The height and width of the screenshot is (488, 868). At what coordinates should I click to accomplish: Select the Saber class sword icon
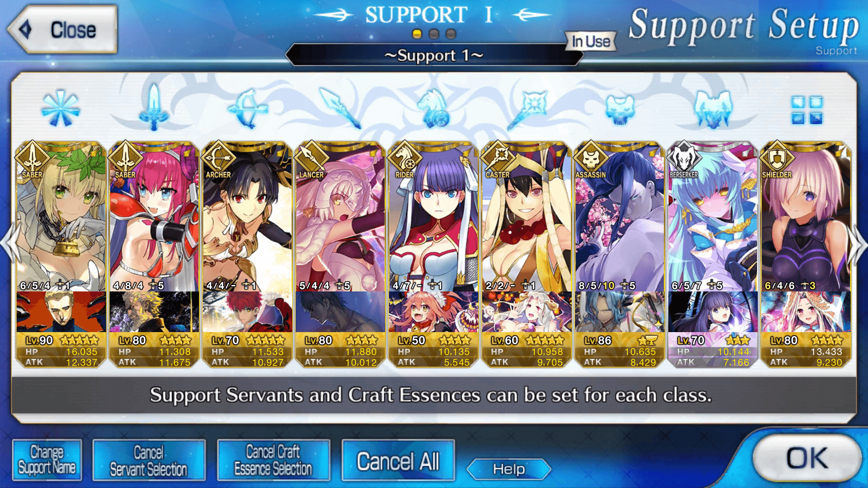(154, 108)
